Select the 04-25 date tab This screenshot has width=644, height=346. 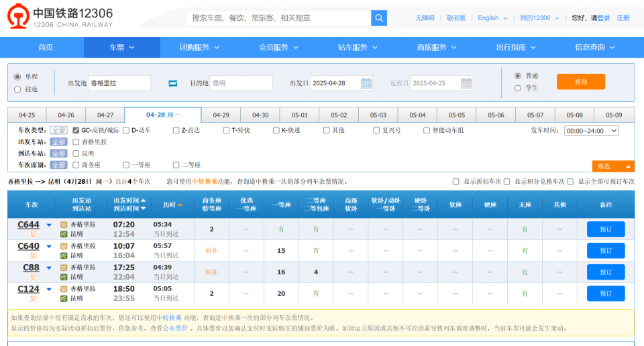27,115
